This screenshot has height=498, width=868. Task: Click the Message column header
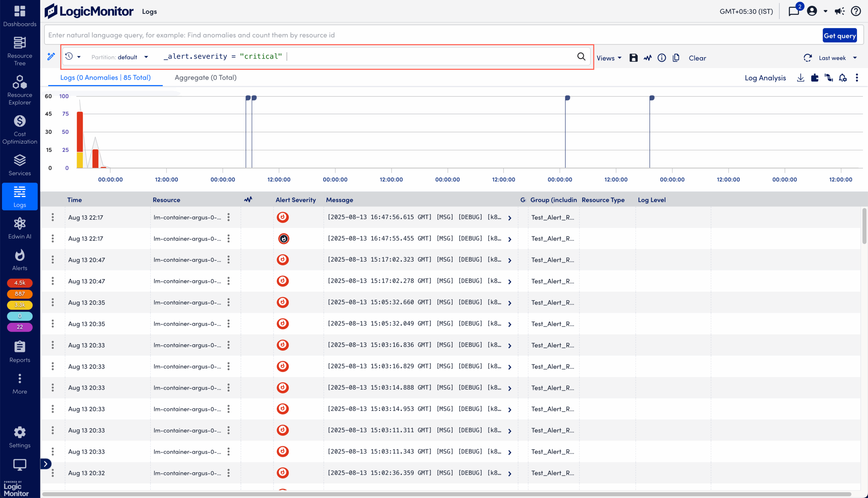(339, 200)
